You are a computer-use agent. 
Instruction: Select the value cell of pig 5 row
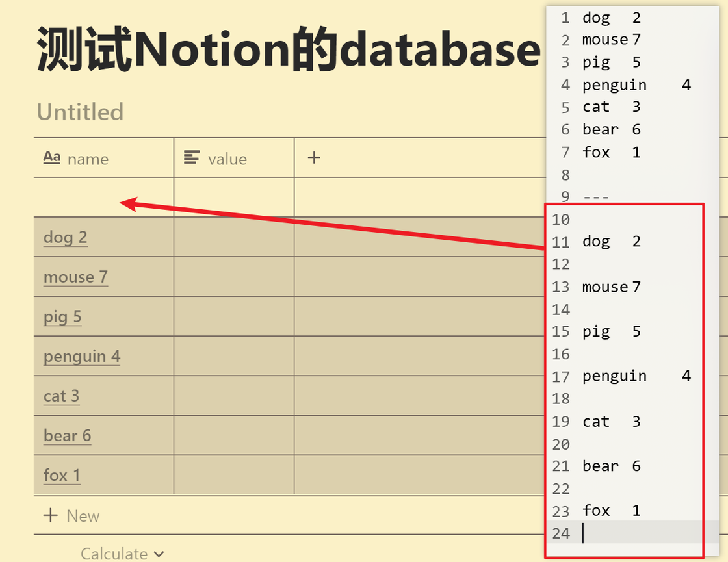tap(234, 316)
